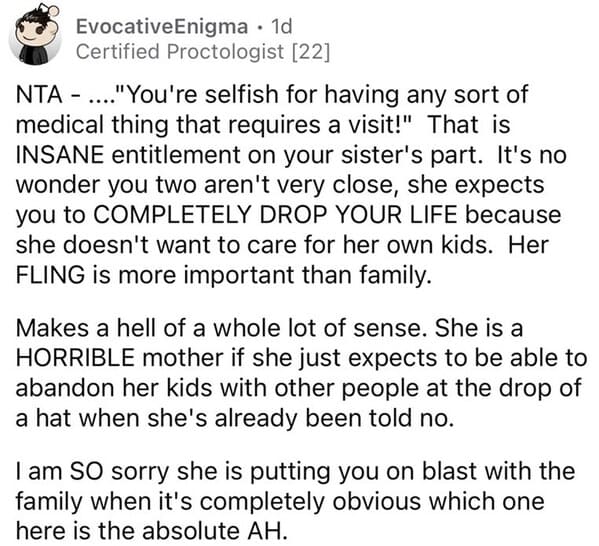Select the paragraph starting I am SO sorry
This screenshot has height=546, width=599.
(x=295, y=501)
